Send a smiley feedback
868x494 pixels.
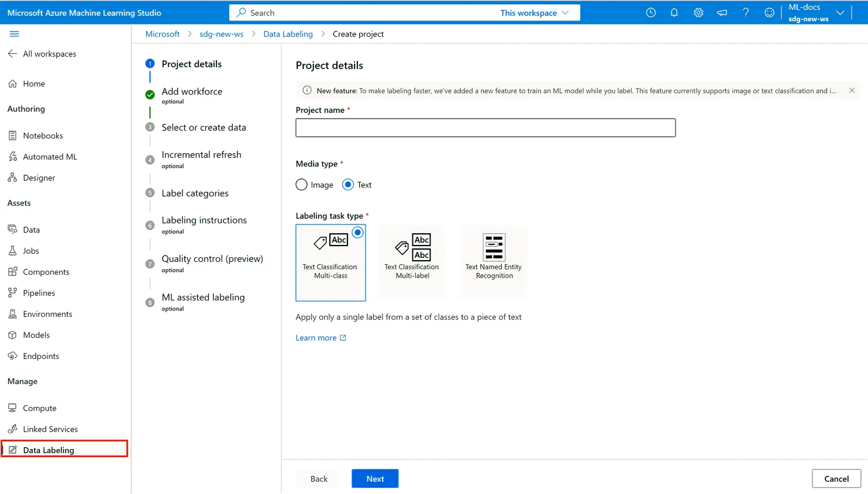tap(769, 12)
